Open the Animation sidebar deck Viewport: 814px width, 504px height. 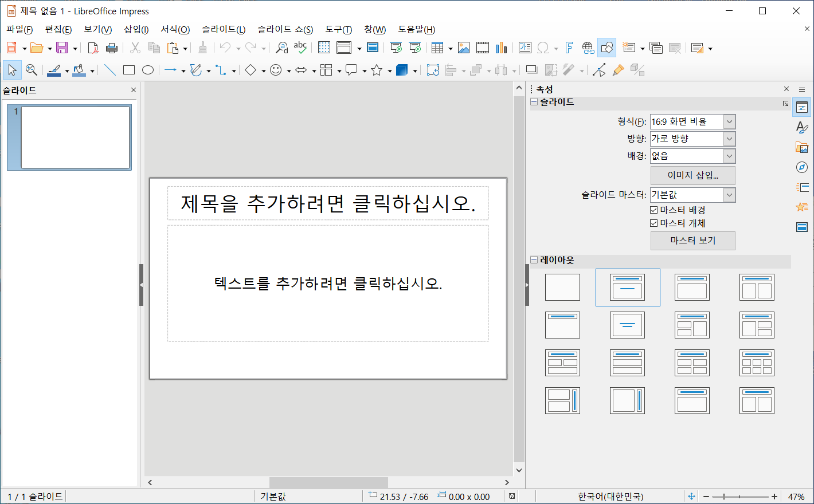[x=802, y=207]
